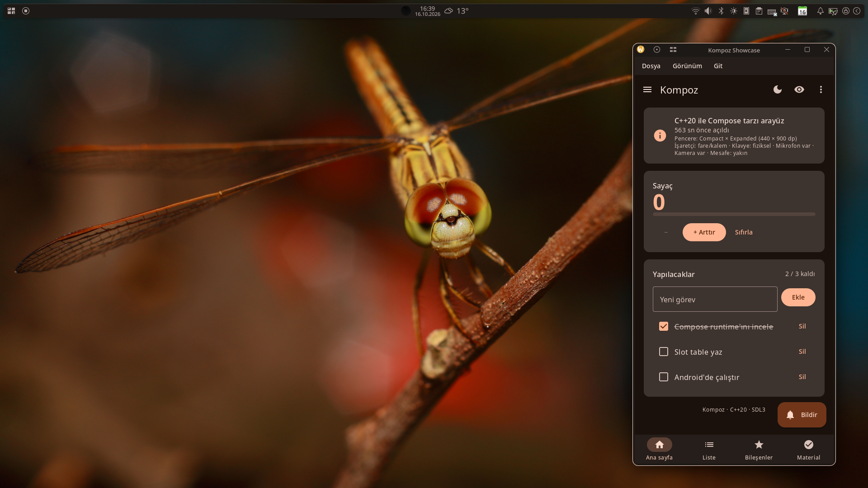Click the + Arttır button
This screenshot has height=488, width=868.
[x=704, y=232]
